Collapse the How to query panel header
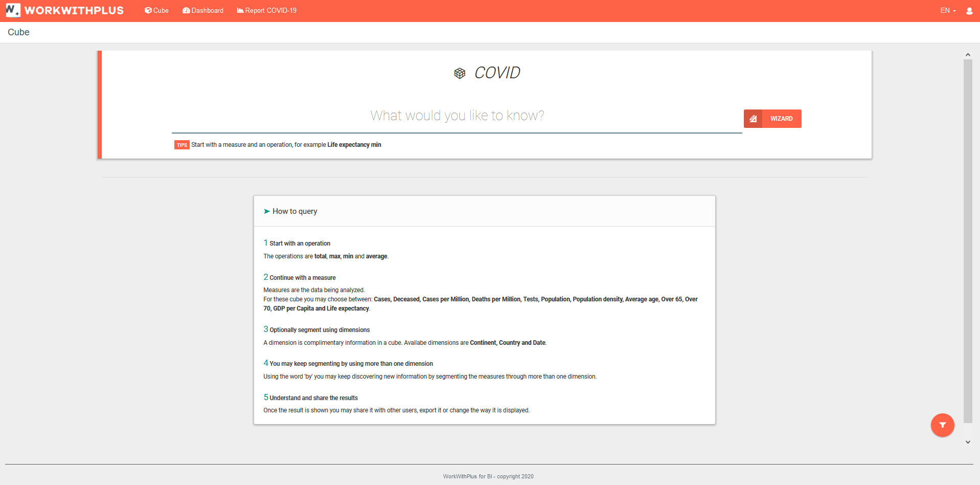This screenshot has width=980, height=485. pyautogui.click(x=295, y=211)
